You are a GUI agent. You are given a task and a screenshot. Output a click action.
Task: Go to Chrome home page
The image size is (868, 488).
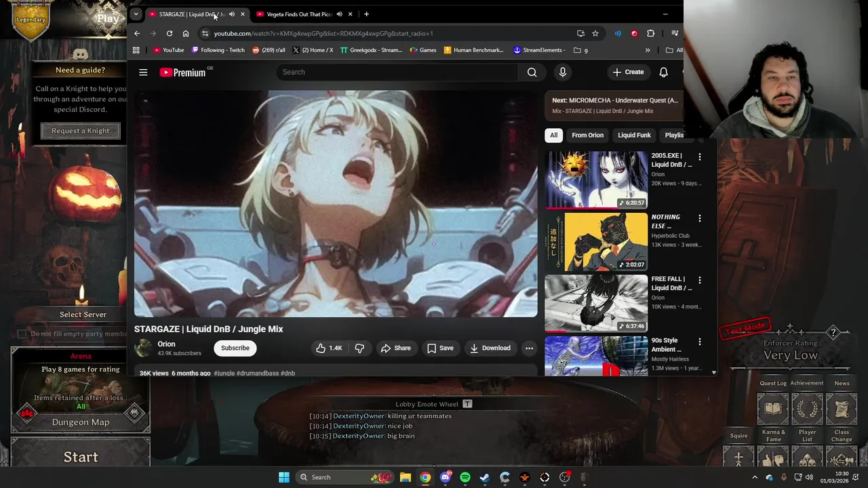pos(186,33)
